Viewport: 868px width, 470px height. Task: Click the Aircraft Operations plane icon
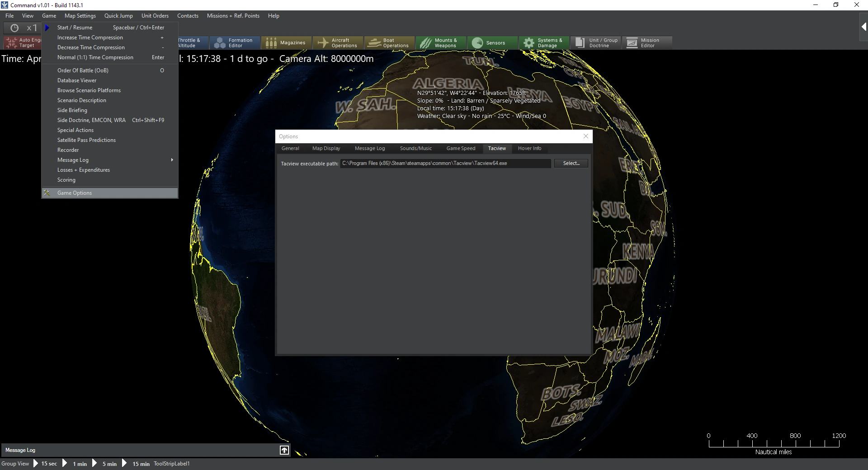click(x=323, y=43)
